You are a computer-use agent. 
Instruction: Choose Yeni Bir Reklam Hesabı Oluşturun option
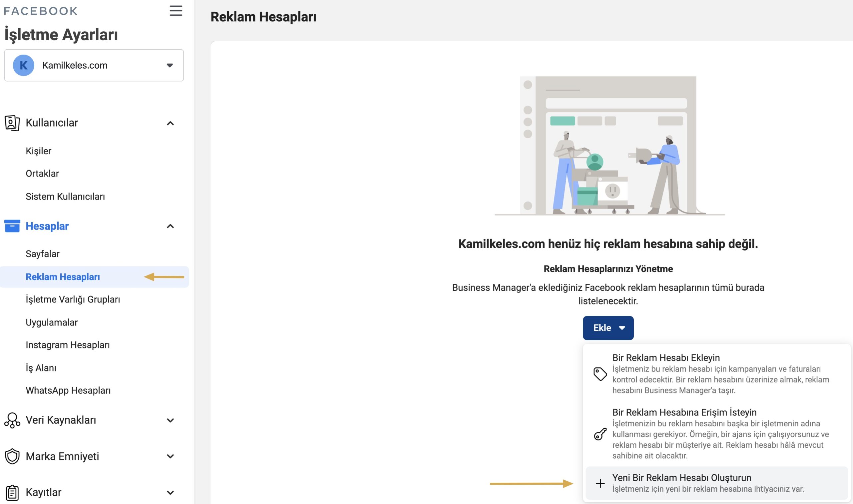[716, 483]
